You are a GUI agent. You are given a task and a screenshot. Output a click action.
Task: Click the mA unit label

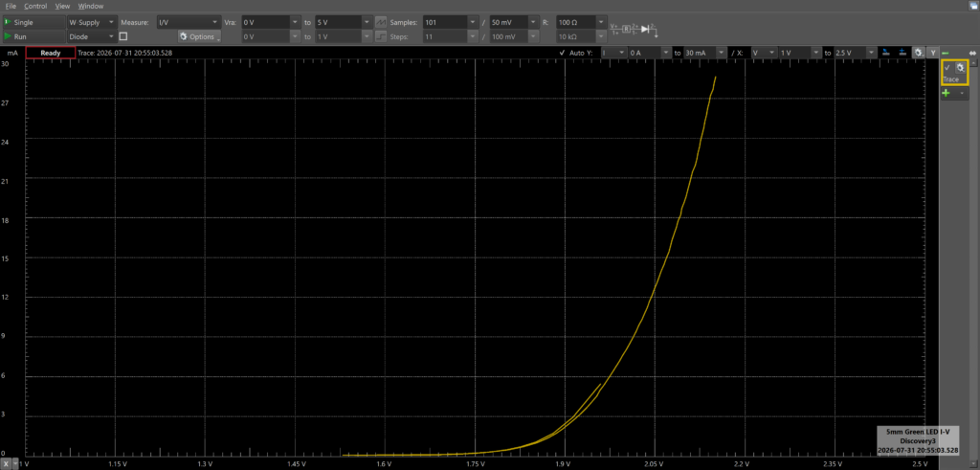[x=11, y=53]
